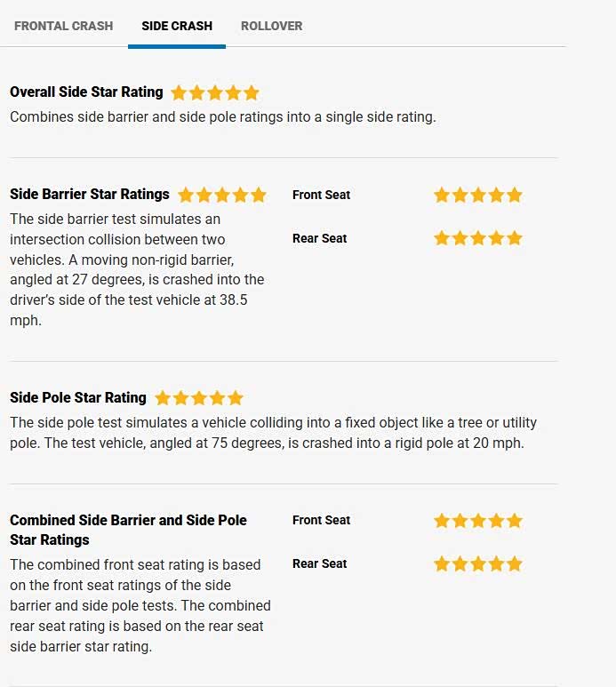Click the Overall Side Star Rating heading
This screenshot has height=687, width=616.
coord(86,92)
